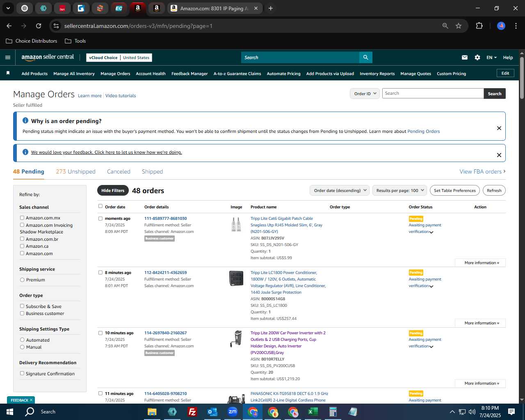Check the Amazon.com.mx sales channel filter
This screenshot has height=420, width=525.
click(22, 218)
